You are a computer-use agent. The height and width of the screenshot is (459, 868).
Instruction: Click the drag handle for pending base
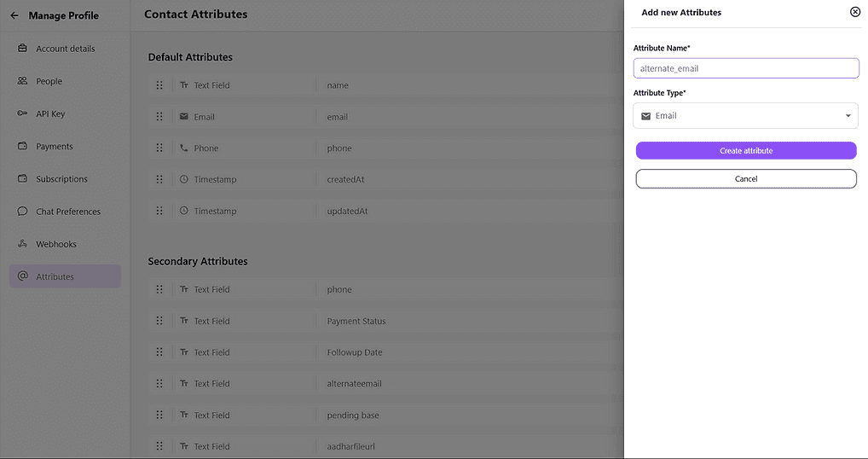click(159, 415)
